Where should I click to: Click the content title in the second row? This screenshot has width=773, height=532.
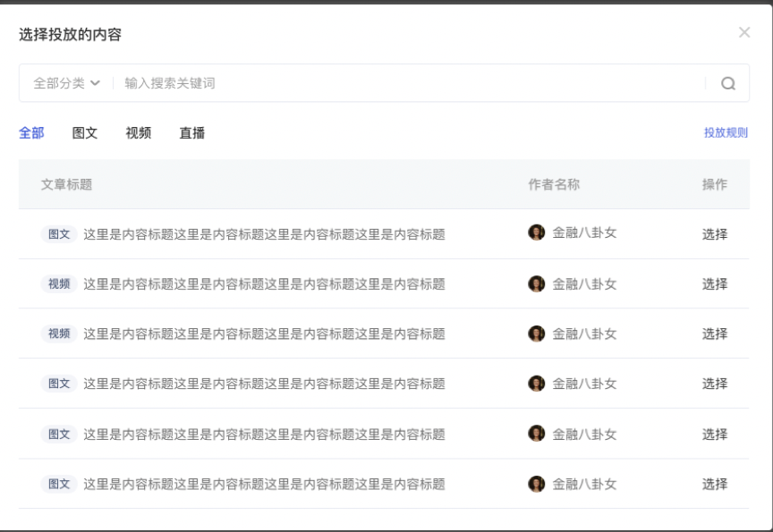coord(264,283)
